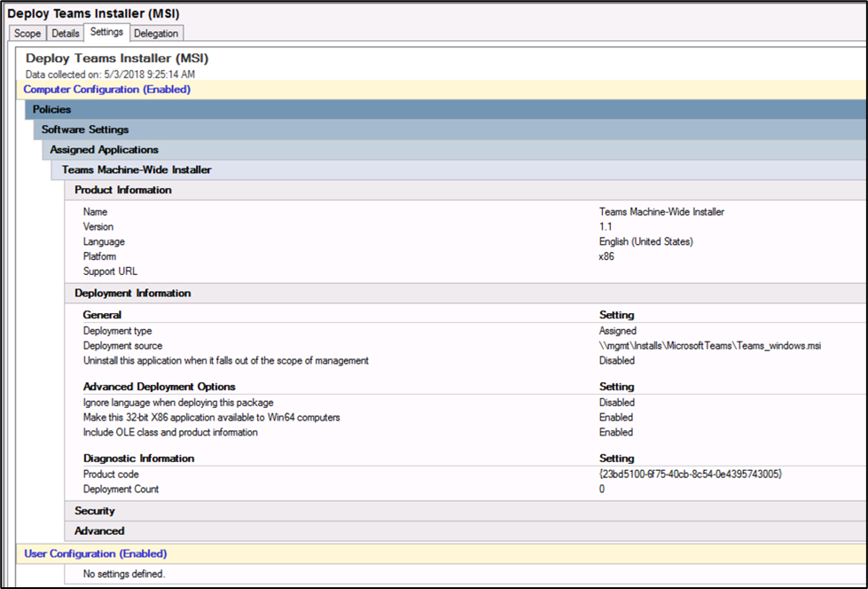The image size is (868, 589).
Task: Click the Advanced Deployment Options heading
Action: (x=160, y=387)
